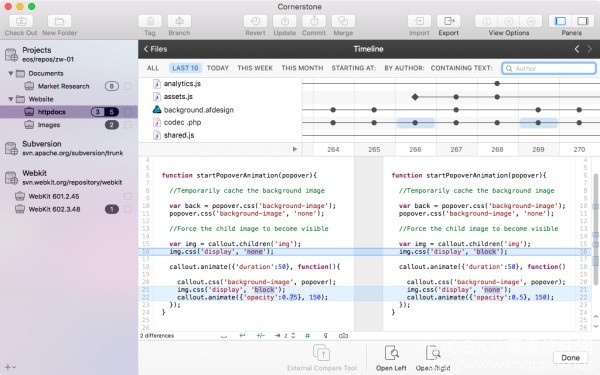This screenshot has height=375, width=600.
Task: Toggle the line numbers hash icon
Action: pyautogui.click(x=307, y=336)
